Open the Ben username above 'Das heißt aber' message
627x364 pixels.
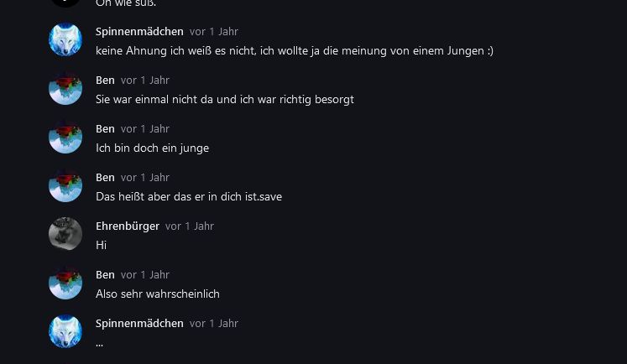point(105,178)
